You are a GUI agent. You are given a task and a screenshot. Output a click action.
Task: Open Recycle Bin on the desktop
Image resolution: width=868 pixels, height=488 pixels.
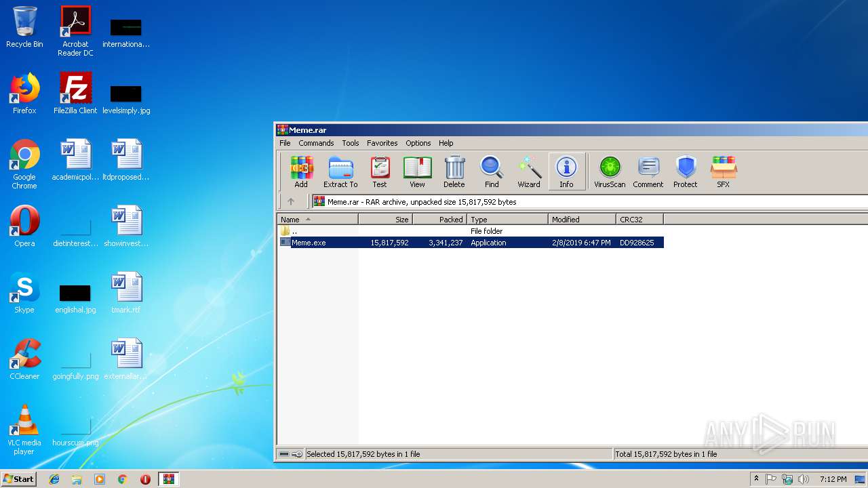point(24,27)
